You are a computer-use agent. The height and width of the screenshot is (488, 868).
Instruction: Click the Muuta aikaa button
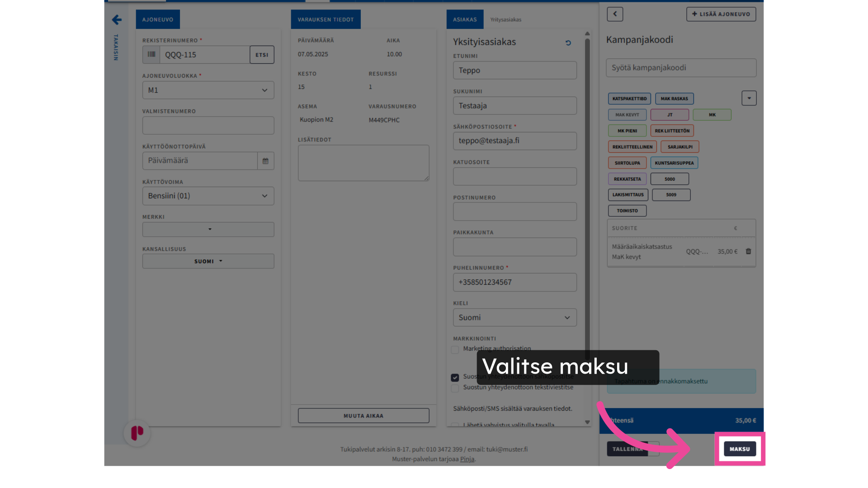pos(363,416)
